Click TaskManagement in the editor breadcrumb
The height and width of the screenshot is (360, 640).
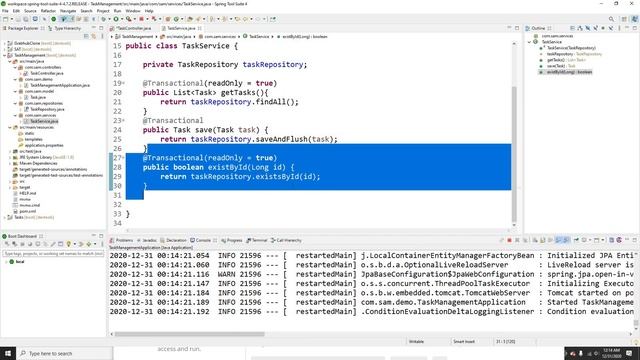pos(137,37)
